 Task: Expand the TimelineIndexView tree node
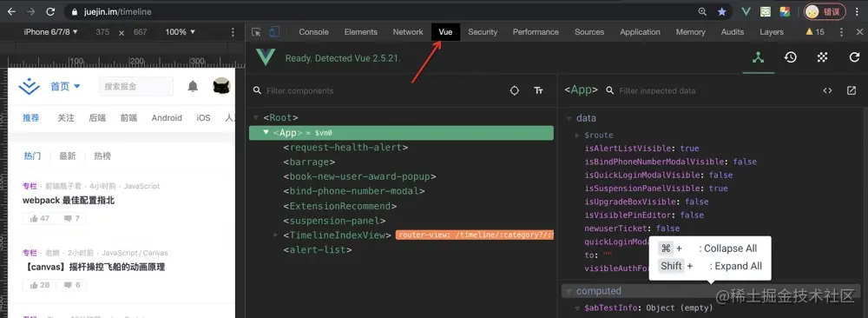(x=276, y=235)
